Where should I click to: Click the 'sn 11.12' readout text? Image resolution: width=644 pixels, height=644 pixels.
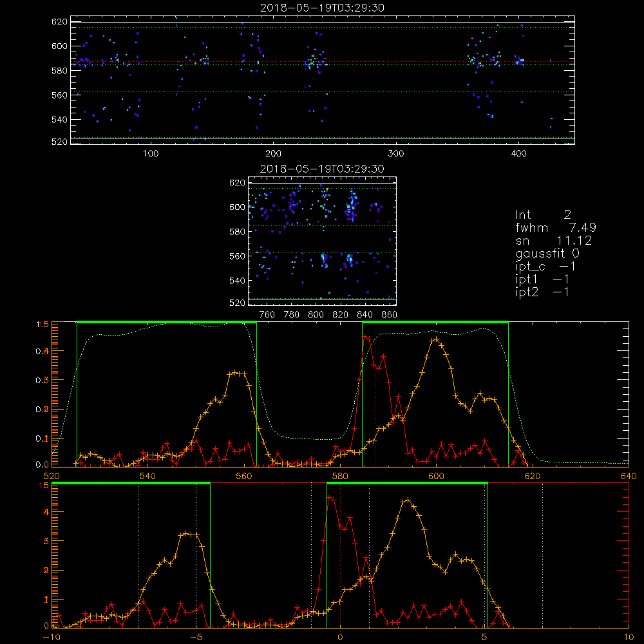[554, 240]
